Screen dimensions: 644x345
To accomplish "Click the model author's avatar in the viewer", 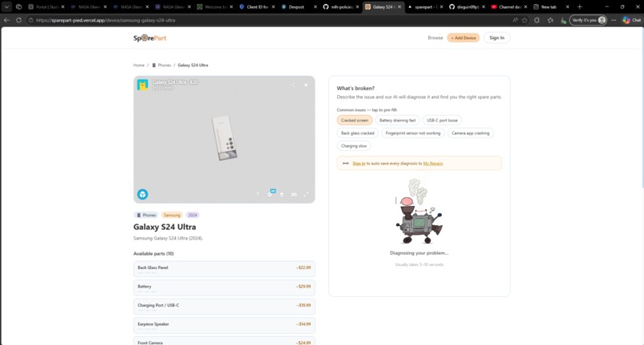I will pyautogui.click(x=142, y=85).
